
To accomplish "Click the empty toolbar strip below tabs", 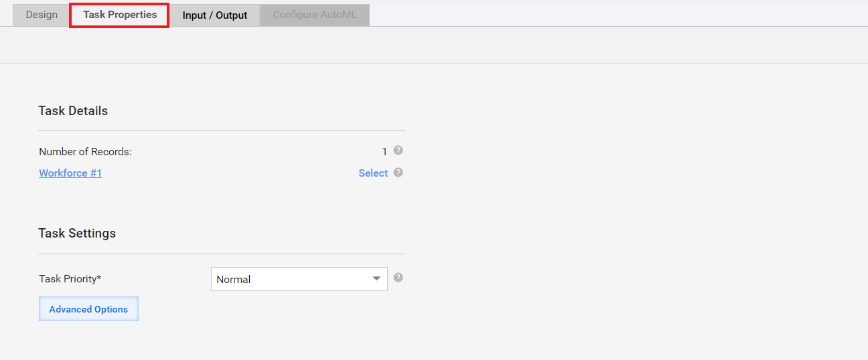I will point(434,45).
